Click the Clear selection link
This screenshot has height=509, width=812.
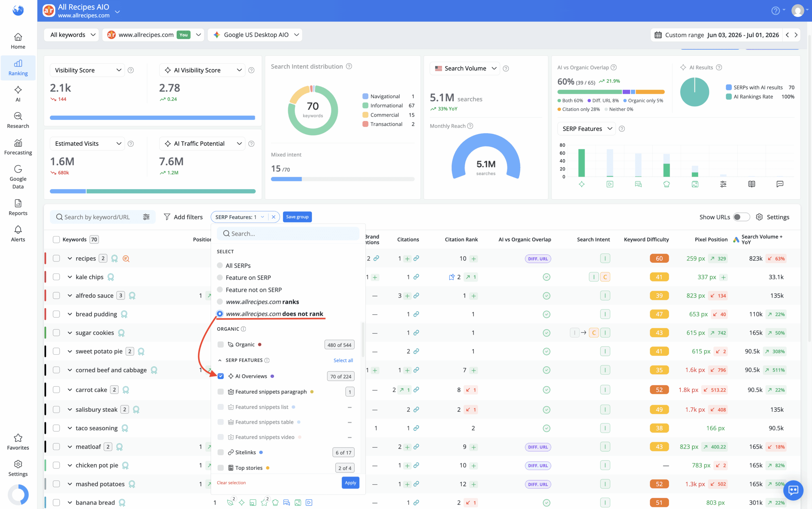pos(231,482)
